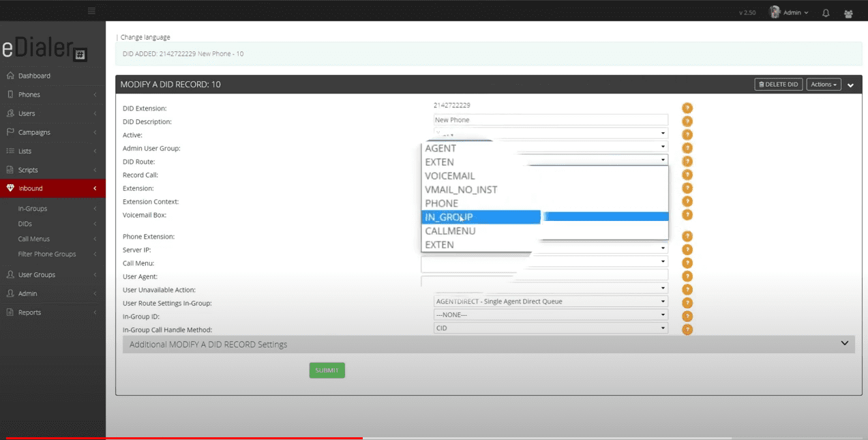868x440 pixels.
Task: Expand the Lists sidebar menu
Action: coord(53,151)
